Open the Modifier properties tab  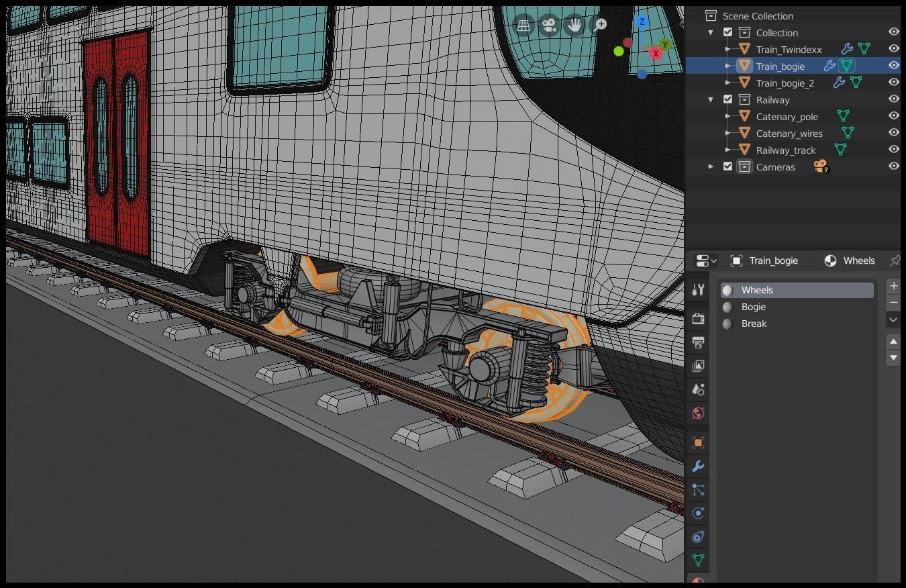click(x=698, y=467)
